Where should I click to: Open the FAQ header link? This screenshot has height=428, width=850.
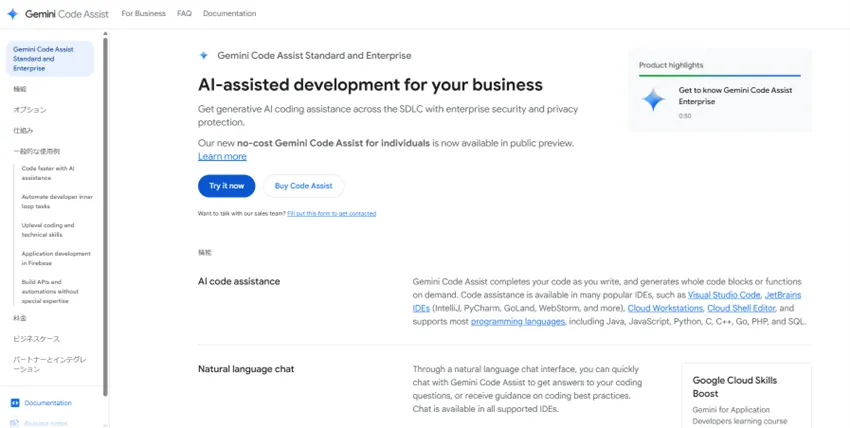184,14
